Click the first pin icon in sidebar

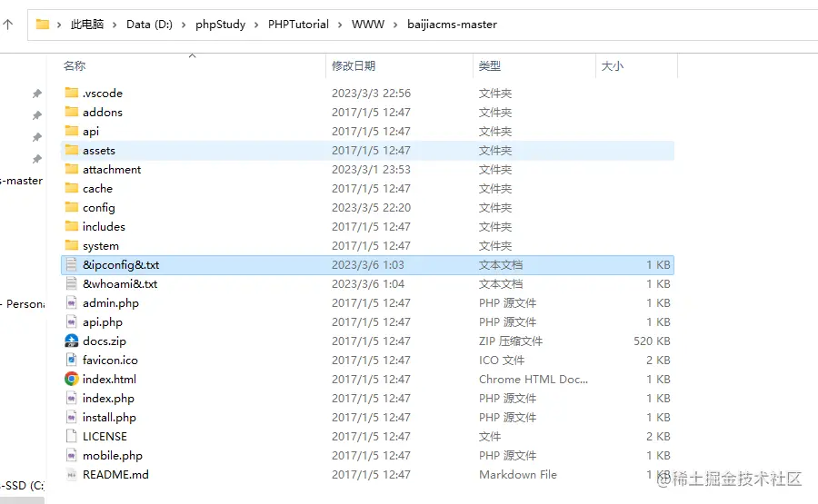pyautogui.click(x=37, y=94)
